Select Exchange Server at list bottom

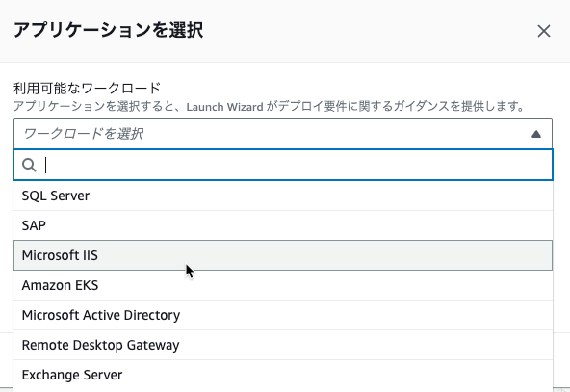pos(283,375)
